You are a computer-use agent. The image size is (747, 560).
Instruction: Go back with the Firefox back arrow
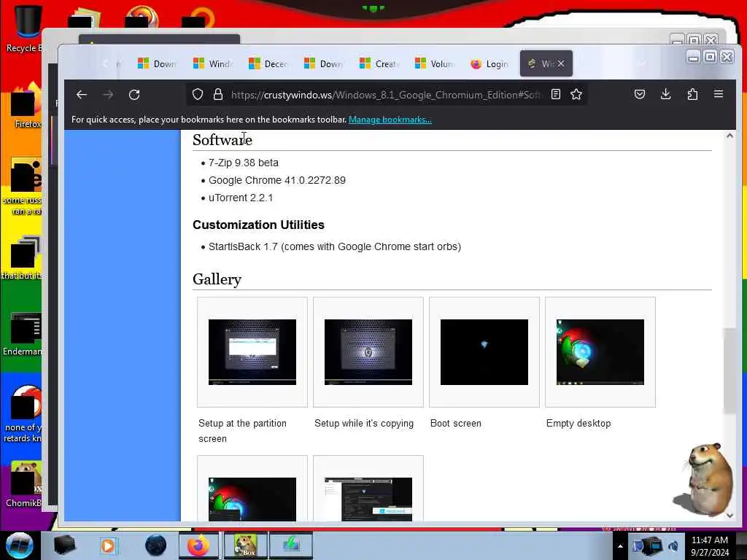(82, 95)
